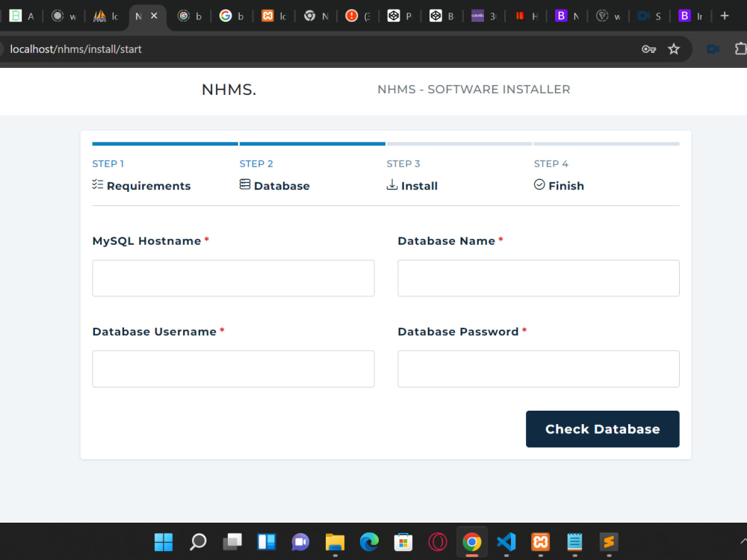Switch to the XAMPP browser tab

point(274,16)
